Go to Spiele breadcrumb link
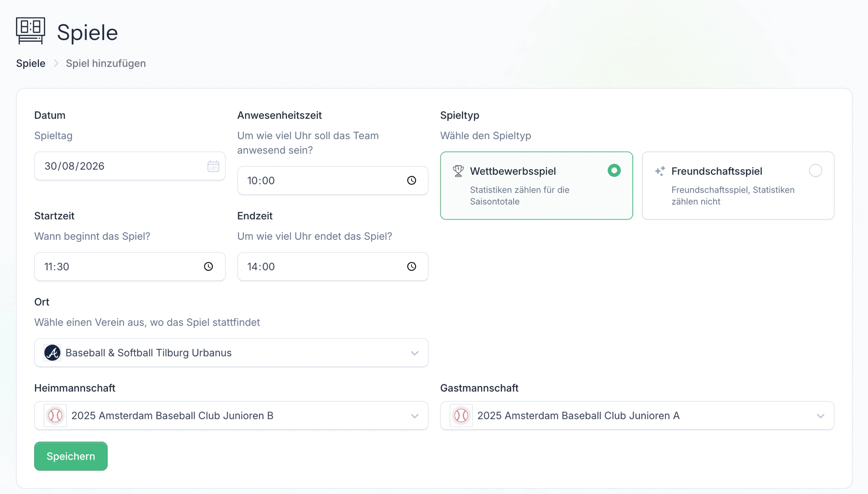Image resolution: width=868 pixels, height=494 pixels. [x=31, y=64]
